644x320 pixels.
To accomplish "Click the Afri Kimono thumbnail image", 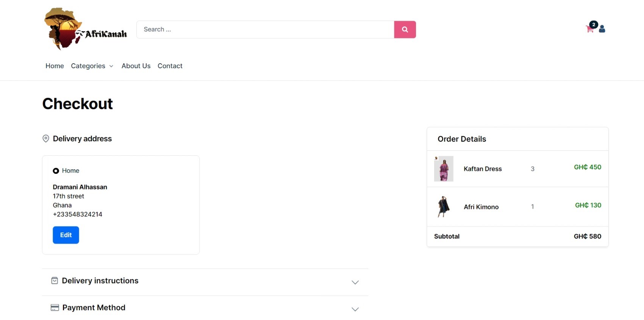I will [444, 207].
